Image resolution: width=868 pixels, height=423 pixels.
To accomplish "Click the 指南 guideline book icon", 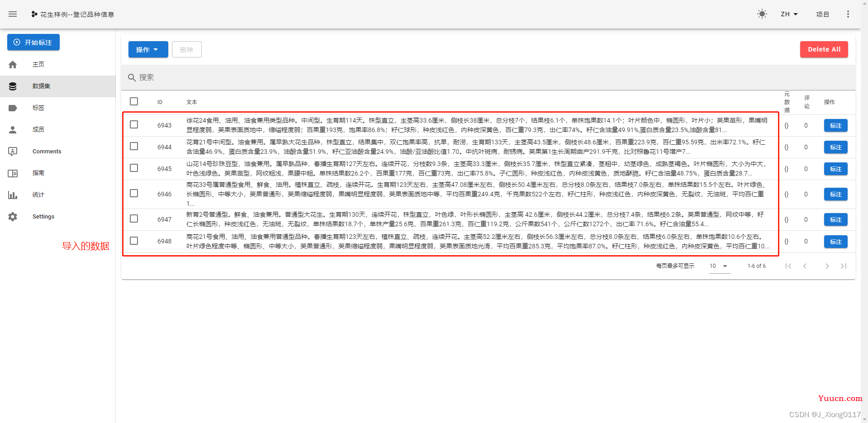I will pyautogui.click(x=13, y=173).
